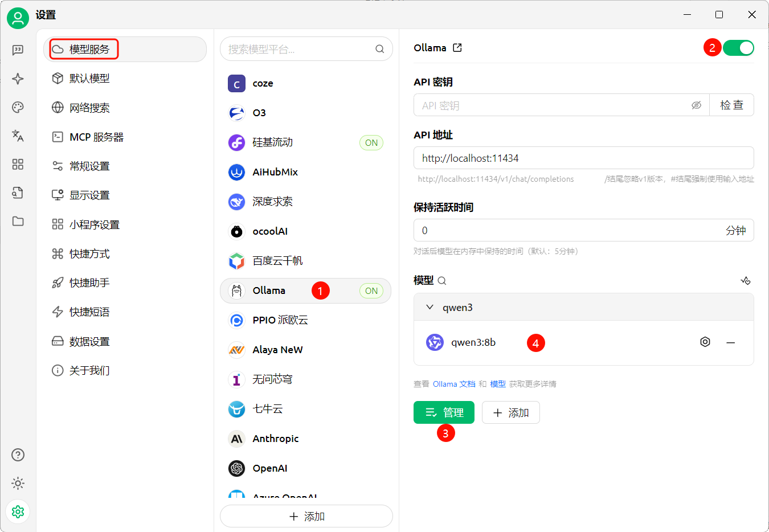Open the 模型 details link
Screen dimensions: 769x532
coord(498,384)
